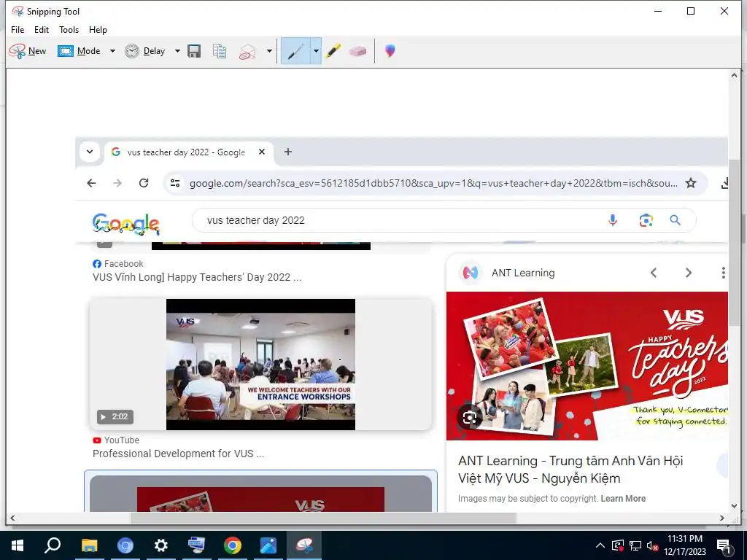The height and width of the screenshot is (560, 747).
Task: Click the vertical scrollbar down arrow
Action: (x=734, y=506)
